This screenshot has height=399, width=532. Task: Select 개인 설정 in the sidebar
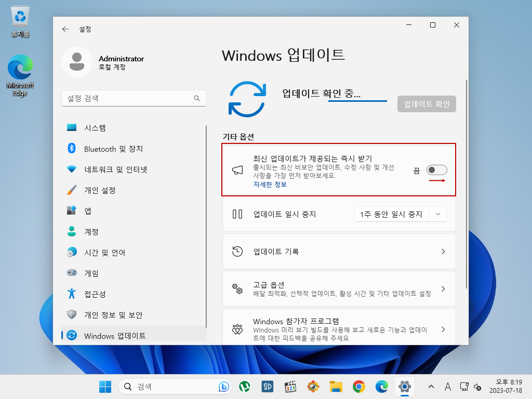(x=134, y=190)
